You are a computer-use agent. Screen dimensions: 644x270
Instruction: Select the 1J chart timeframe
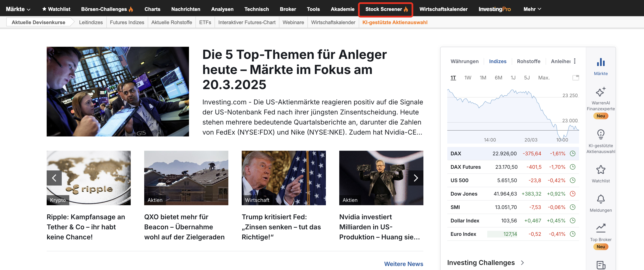[513, 78]
